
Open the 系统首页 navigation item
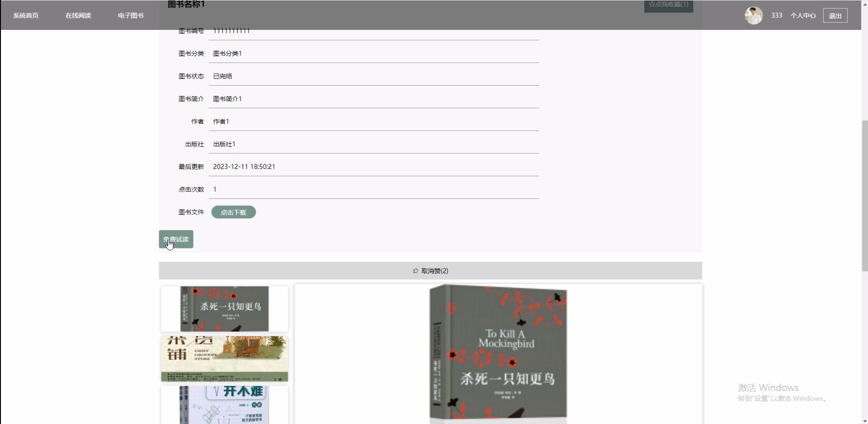click(26, 15)
